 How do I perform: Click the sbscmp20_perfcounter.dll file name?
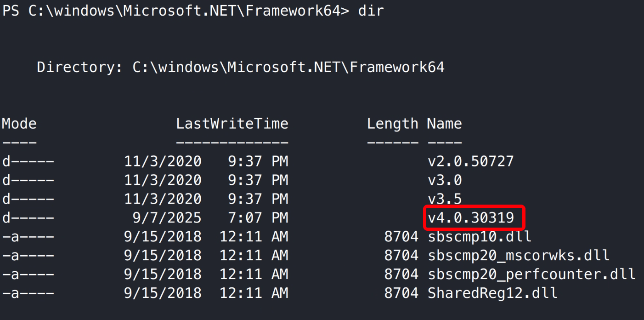pyautogui.click(x=531, y=274)
